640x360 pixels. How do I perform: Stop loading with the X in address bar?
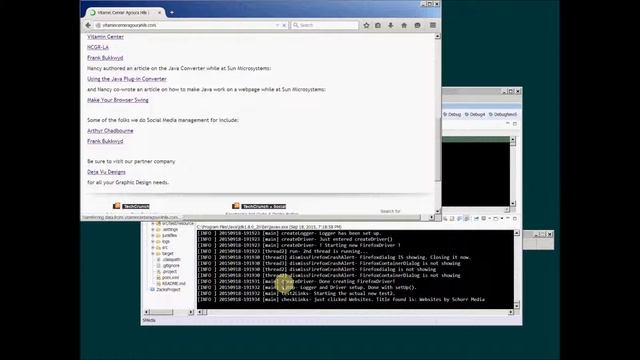coord(284,25)
